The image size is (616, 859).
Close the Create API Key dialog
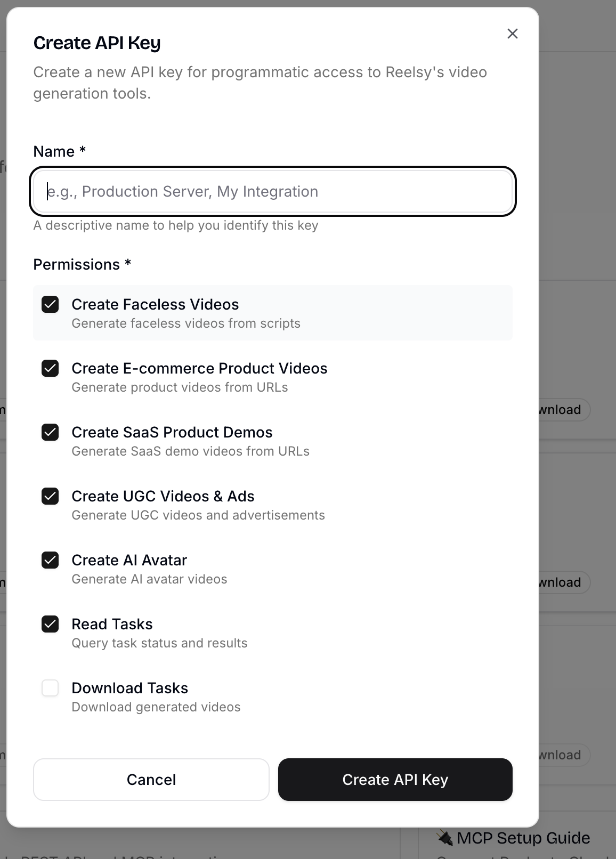click(x=512, y=34)
